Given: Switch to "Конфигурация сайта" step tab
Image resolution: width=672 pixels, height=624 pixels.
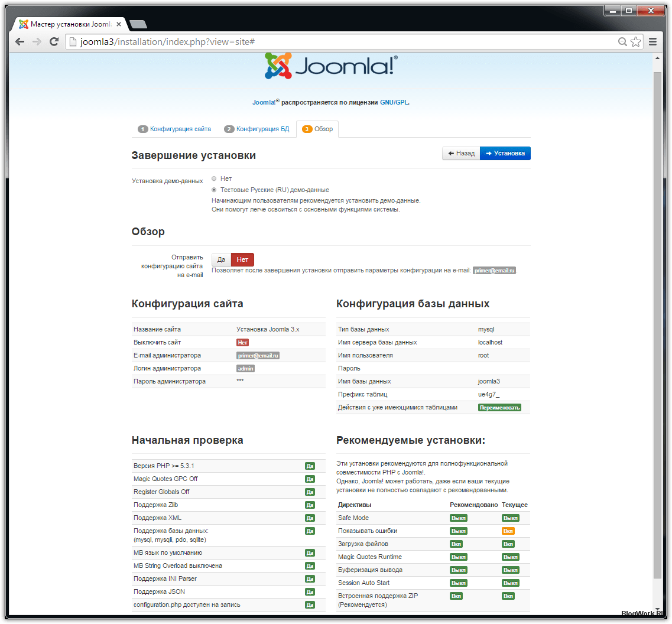Looking at the screenshot, I should pos(175,129).
